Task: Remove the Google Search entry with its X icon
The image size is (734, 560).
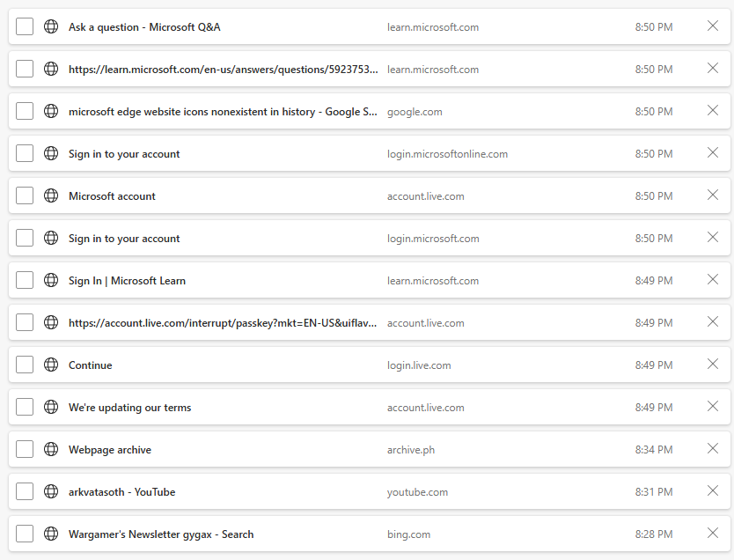Action: pos(713,110)
